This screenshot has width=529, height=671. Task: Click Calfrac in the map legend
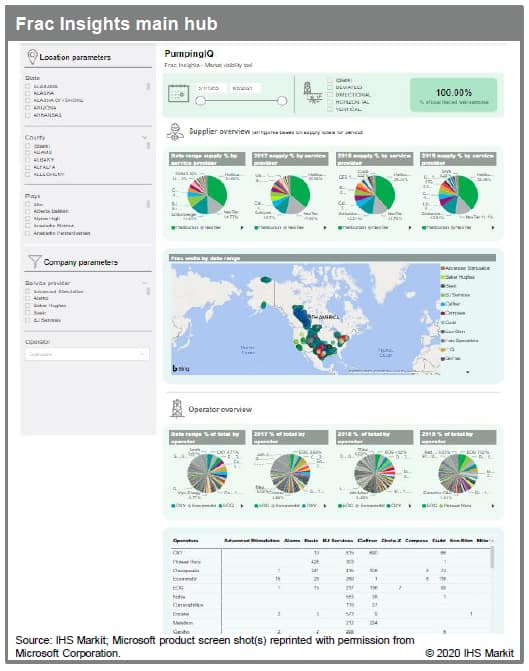point(451,304)
